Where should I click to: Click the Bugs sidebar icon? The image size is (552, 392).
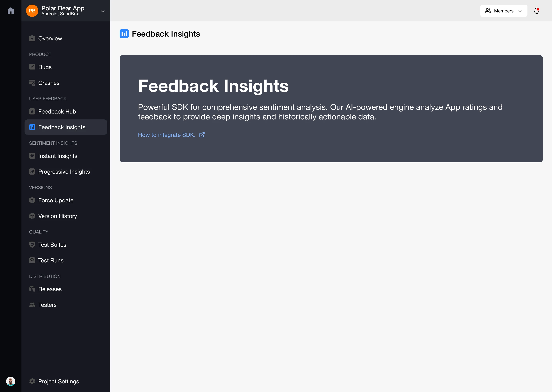click(32, 67)
